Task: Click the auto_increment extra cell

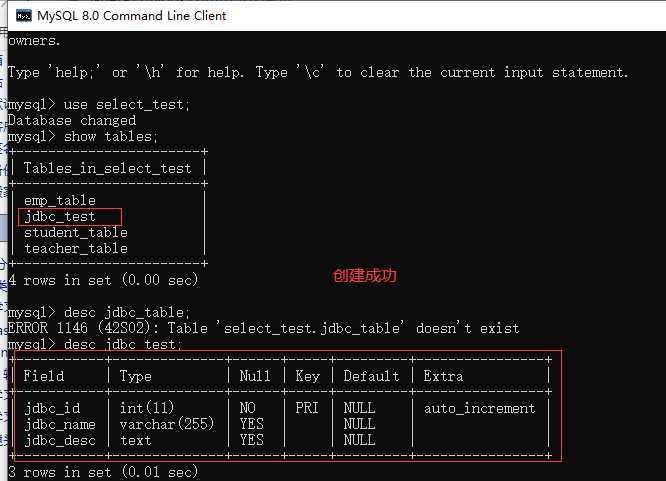Action: pyautogui.click(x=480, y=408)
